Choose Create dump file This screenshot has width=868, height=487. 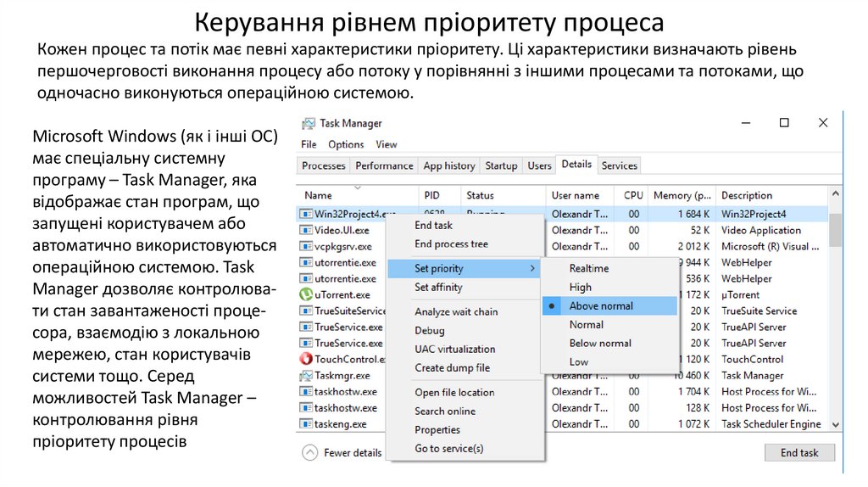465,367
